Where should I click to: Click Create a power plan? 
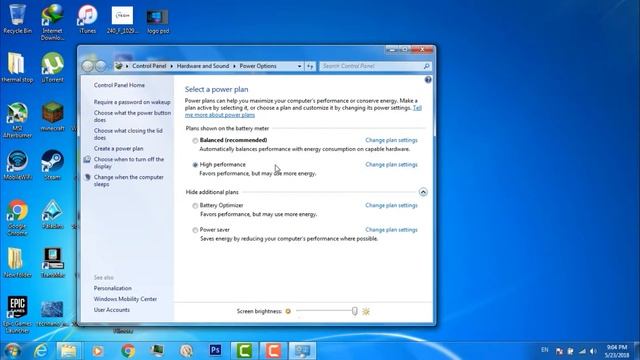118,149
